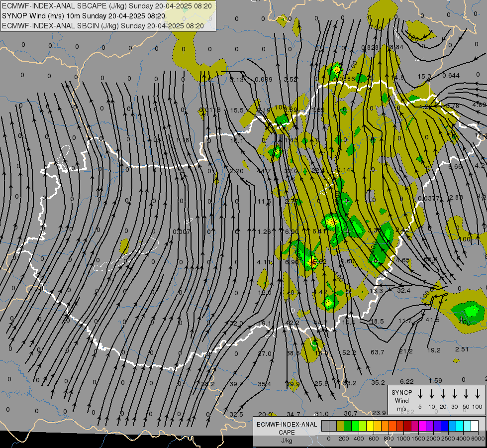The width and height of the screenshot is (487, 448).
Task: Click the ECMWF-INDEX-ANAL legend label
Action: [x=287, y=425]
